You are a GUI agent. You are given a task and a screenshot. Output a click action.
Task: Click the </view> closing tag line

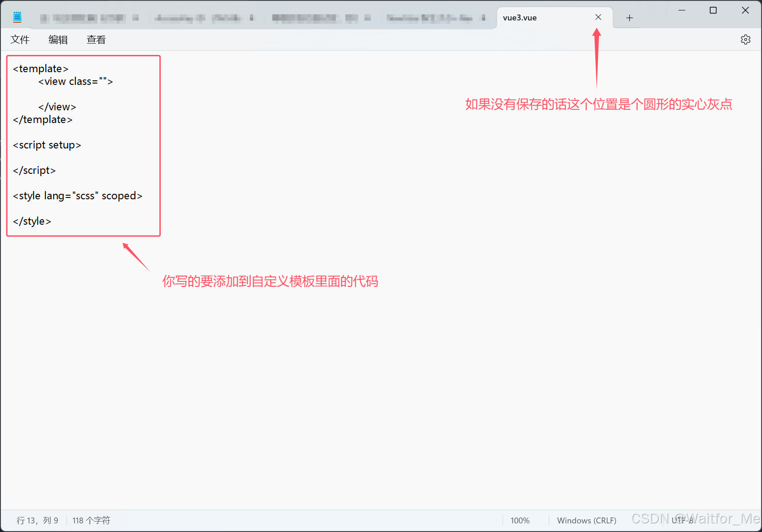[57, 107]
